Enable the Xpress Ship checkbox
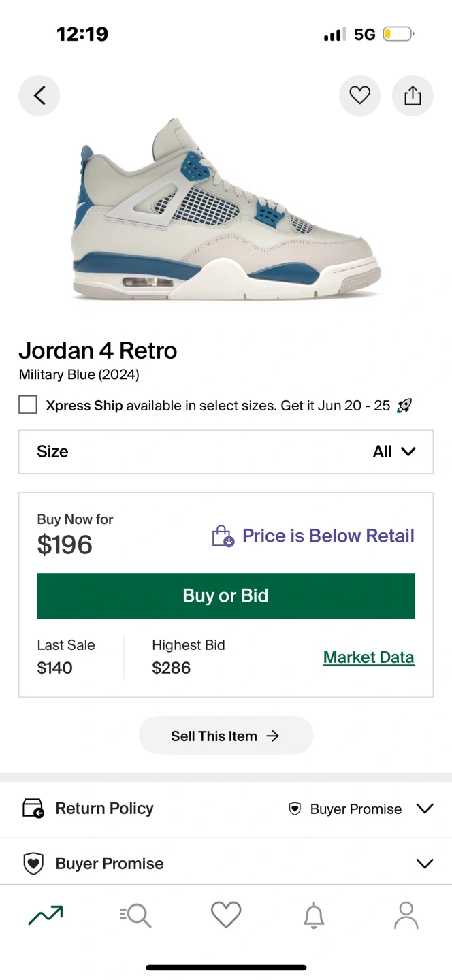 click(x=28, y=406)
